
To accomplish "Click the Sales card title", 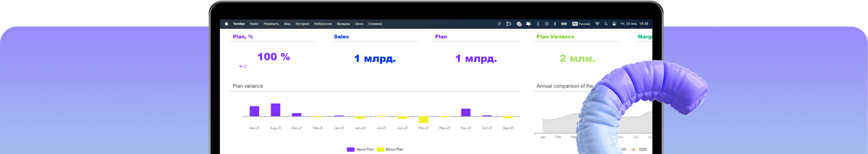I will (341, 36).
